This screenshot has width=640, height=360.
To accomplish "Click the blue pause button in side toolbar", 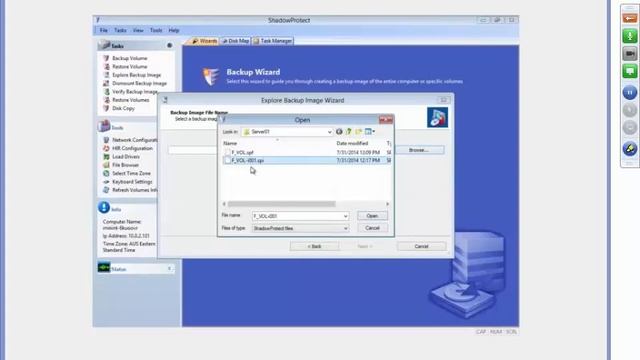I will click(x=630, y=93).
